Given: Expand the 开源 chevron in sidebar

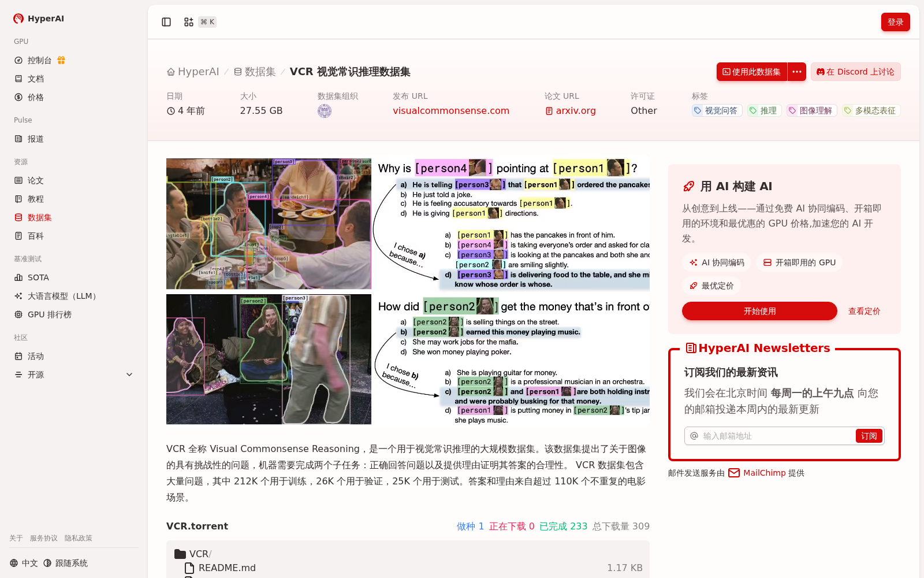Looking at the screenshot, I should (129, 375).
